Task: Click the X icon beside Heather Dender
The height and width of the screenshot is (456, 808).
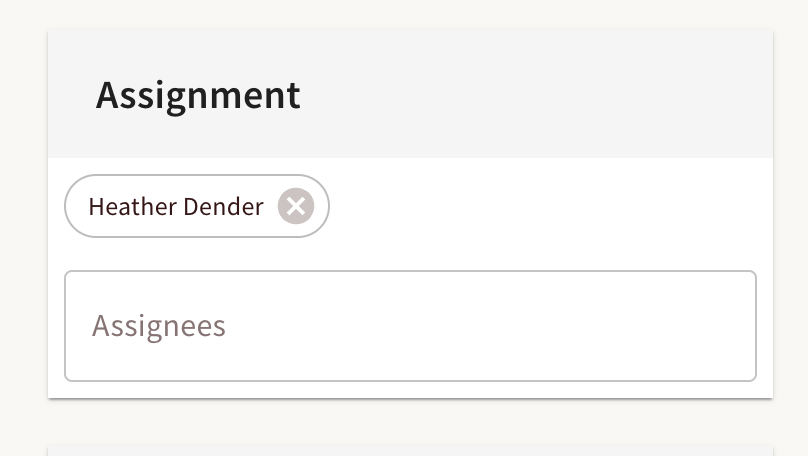Action: point(296,206)
